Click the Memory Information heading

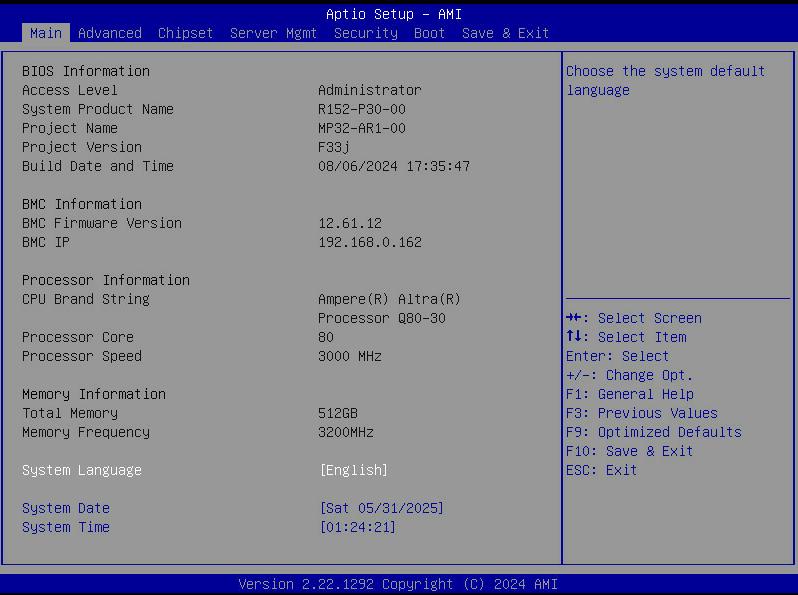tap(94, 394)
